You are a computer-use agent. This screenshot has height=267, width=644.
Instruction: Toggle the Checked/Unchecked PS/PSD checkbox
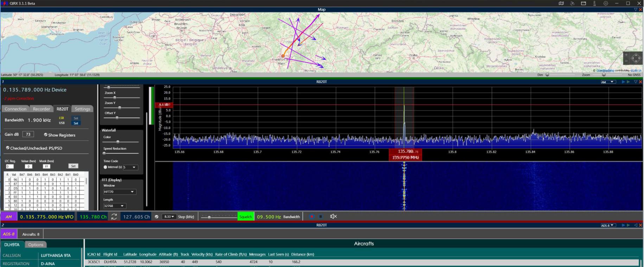8,148
